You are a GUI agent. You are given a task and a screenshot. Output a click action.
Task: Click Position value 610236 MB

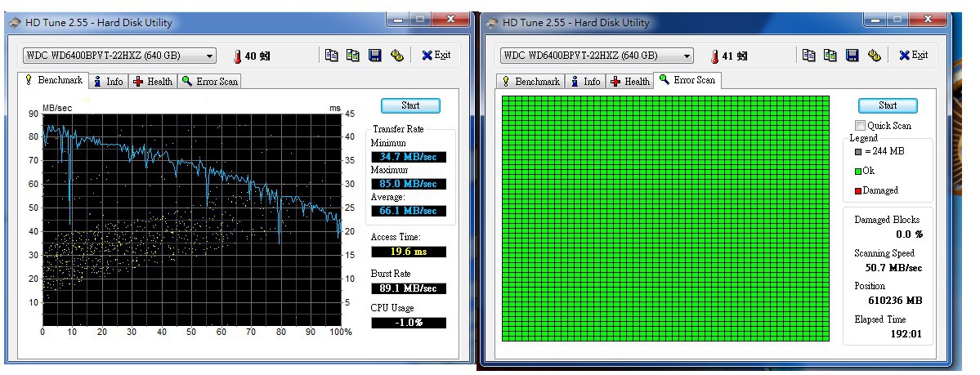894,301
